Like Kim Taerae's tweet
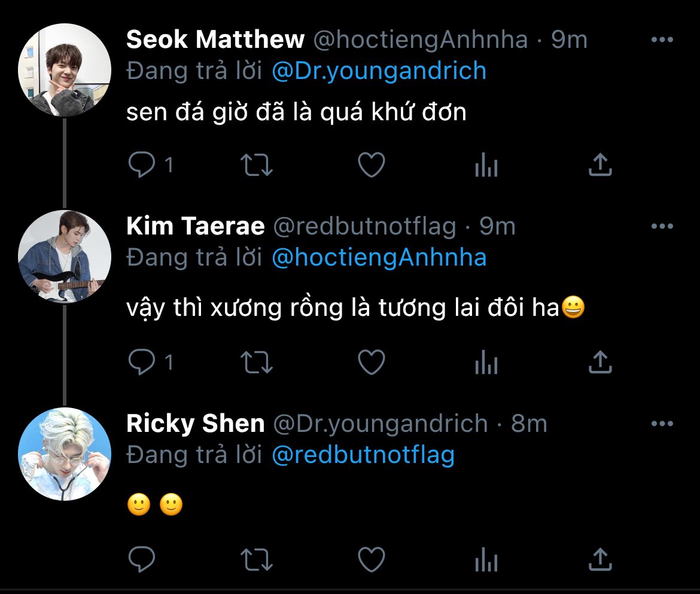This screenshot has width=700, height=594. (371, 362)
